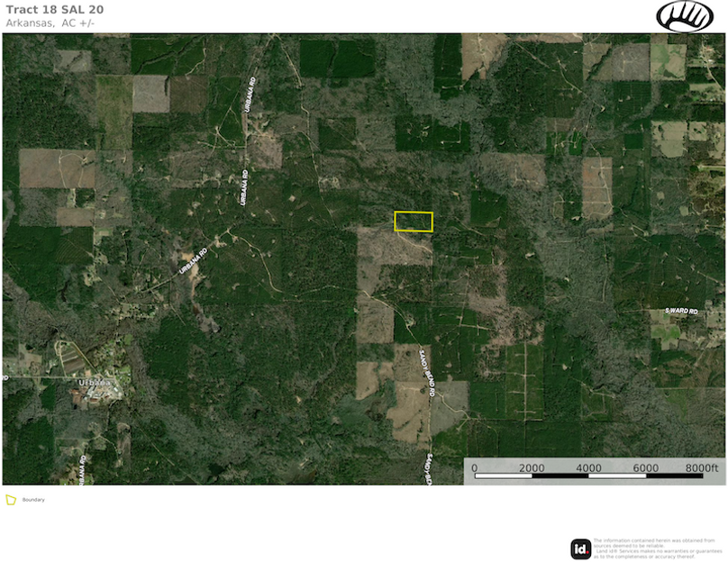Click the disclaimer text beside id logo
Screen dimensions: 728x562
point(657,548)
